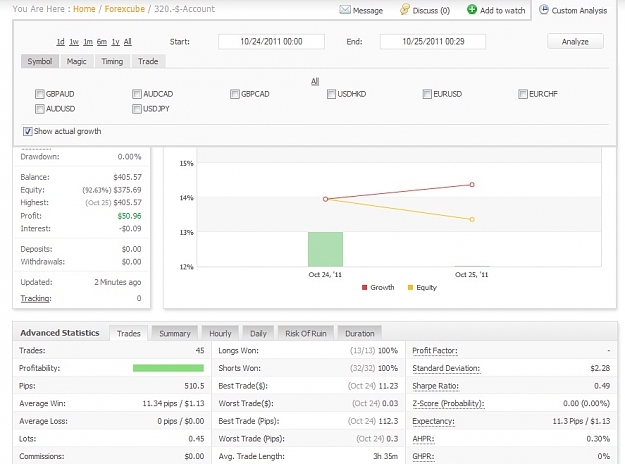Image resolution: width=625 pixels, height=464 pixels.
Task: Click the $50.96 profit value
Action: click(129, 216)
